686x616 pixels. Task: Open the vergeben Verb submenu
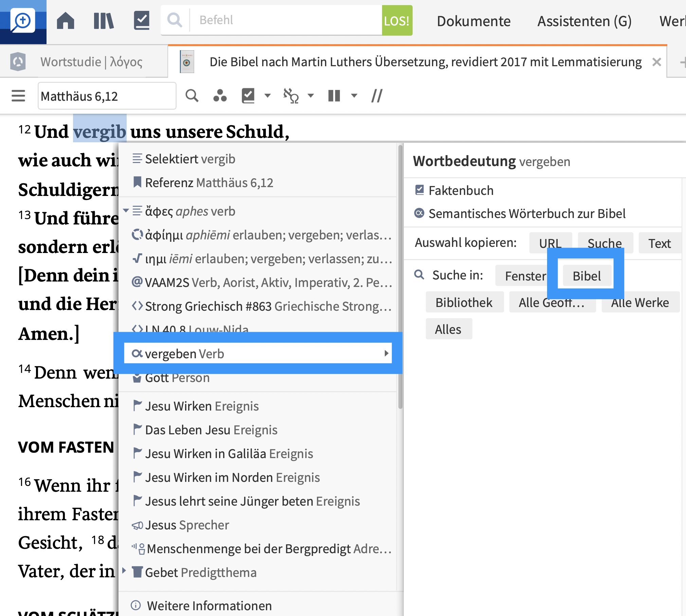[258, 354]
